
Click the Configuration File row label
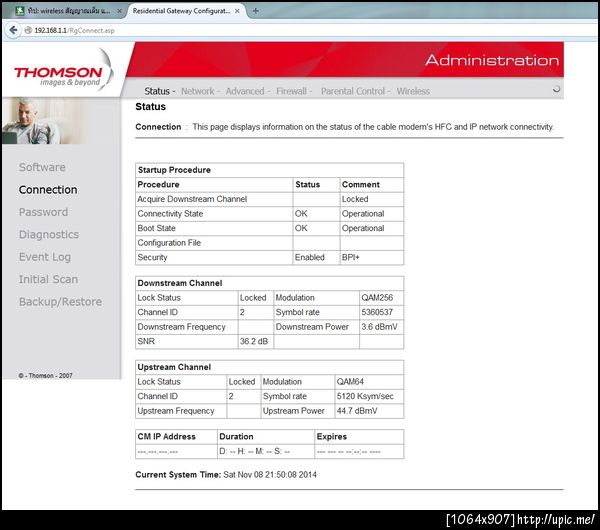[x=169, y=243]
